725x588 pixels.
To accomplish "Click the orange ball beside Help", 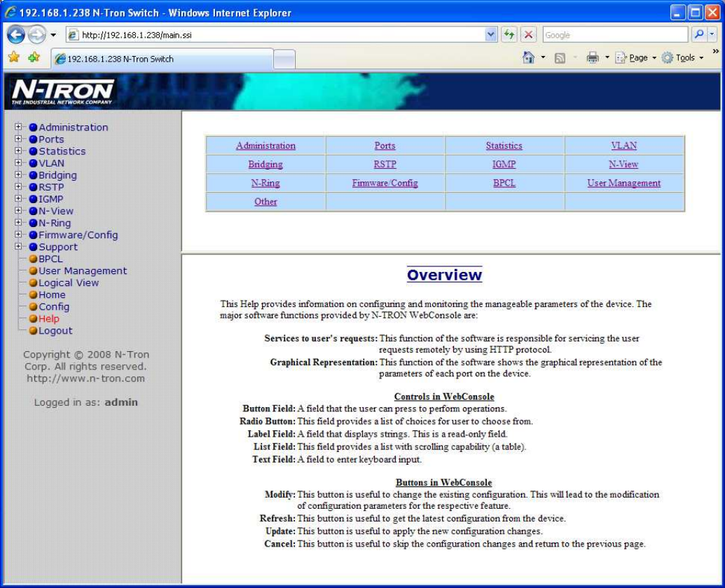I will tap(33, 319).
